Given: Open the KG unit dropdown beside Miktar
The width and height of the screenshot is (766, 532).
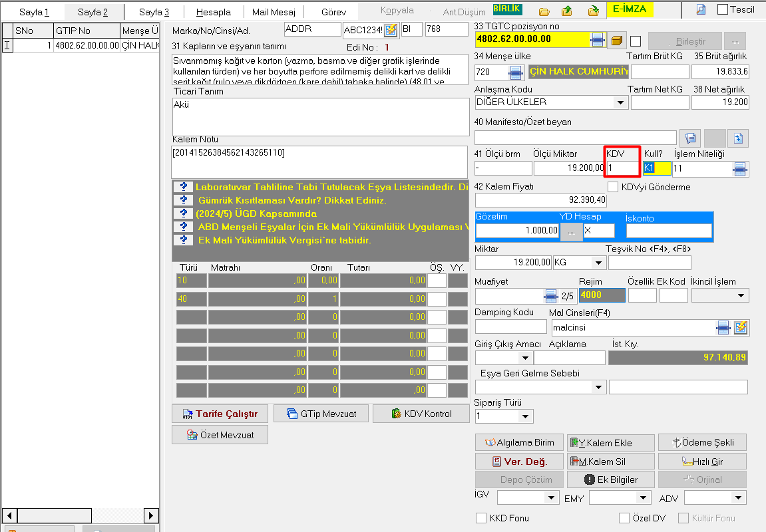Looking at the screenshot, I should [598, 263].
